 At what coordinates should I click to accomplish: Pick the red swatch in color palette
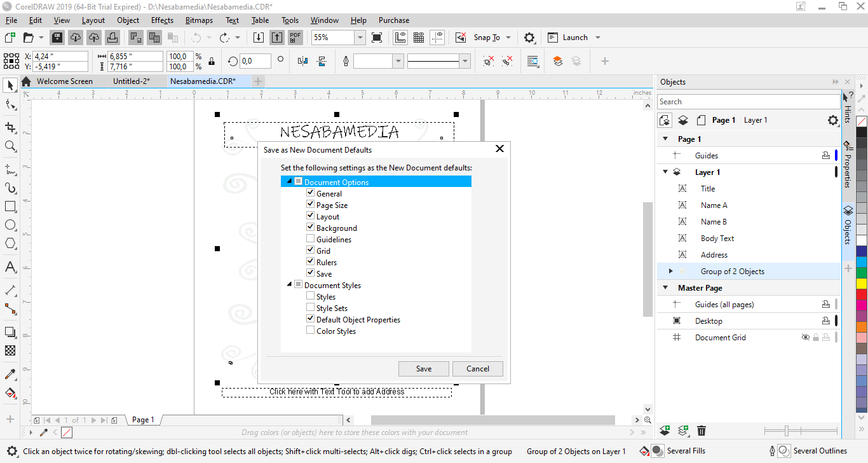tap(862, 294)
